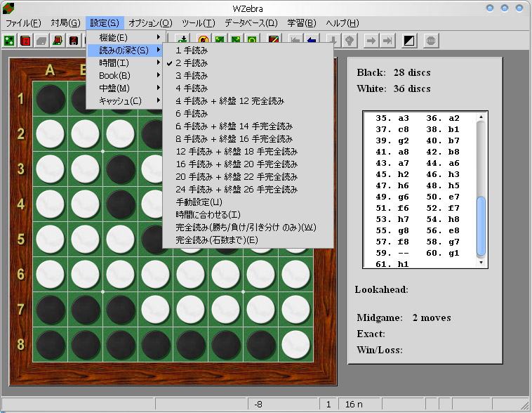Click the red-yellow square toolbar icon
The width and height of the screenshot is (532, 413).
[274, 39]
